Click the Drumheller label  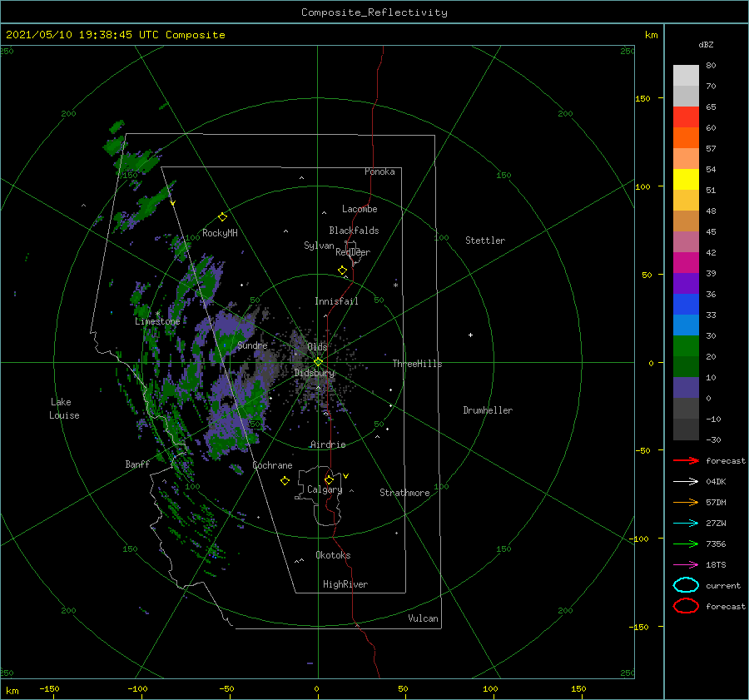488,410
